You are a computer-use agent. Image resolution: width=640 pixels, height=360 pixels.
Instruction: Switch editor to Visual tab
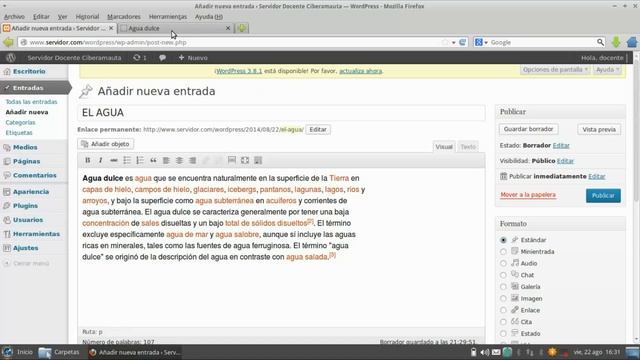(444, 147)
